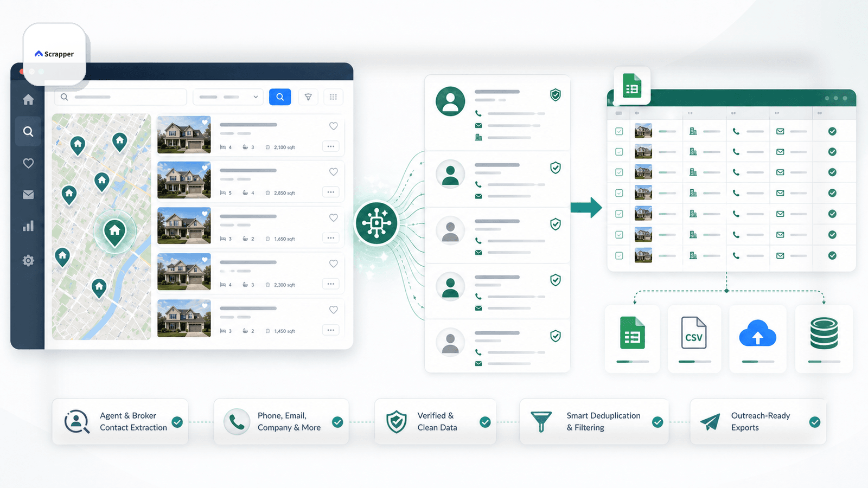Select the Search icon in the sidebar
Screen dimensions: 868x488
coord(28,131)
